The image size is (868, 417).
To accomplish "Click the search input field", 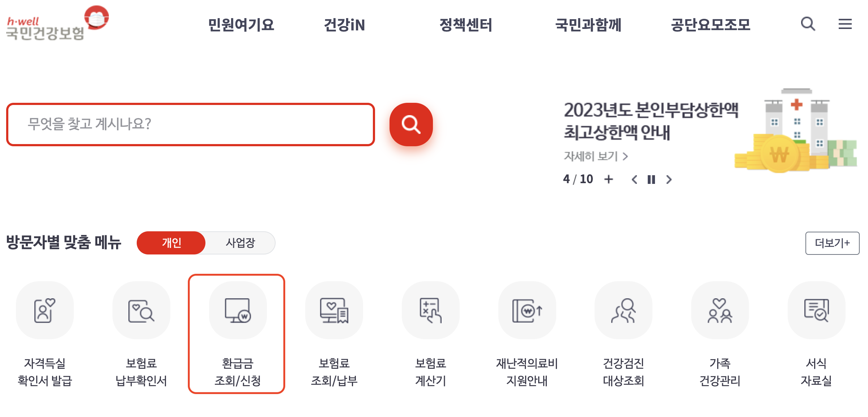I will pyautogui.click(x=188, y=124).
